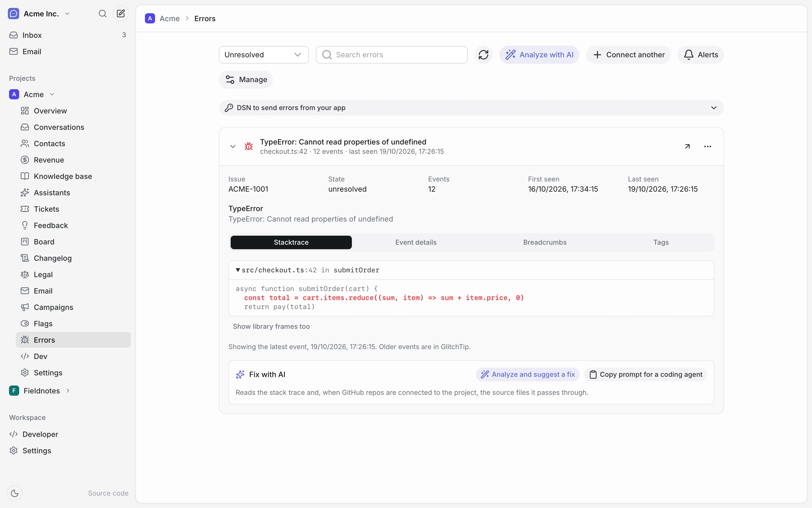812x508 pixels.
Task: Open Conversations in sidebar
Action: (73, 127)
